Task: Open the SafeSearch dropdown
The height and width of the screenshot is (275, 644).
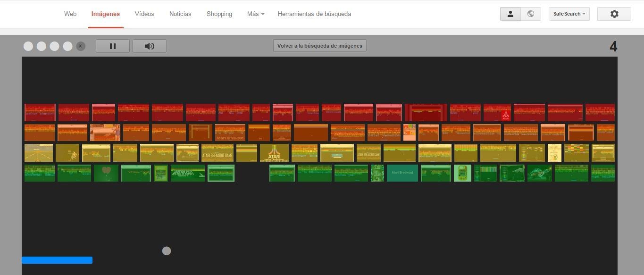Action: point(569,14)
